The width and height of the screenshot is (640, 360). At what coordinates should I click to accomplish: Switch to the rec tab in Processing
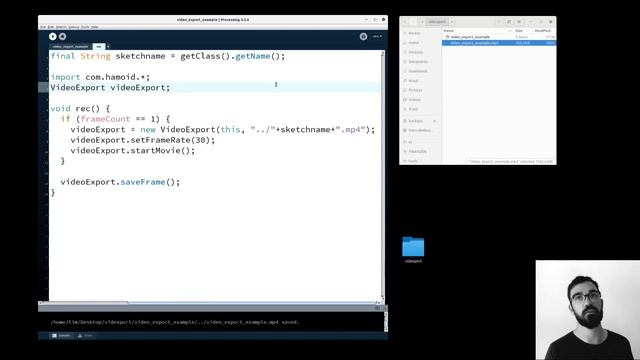click(98, 47)
